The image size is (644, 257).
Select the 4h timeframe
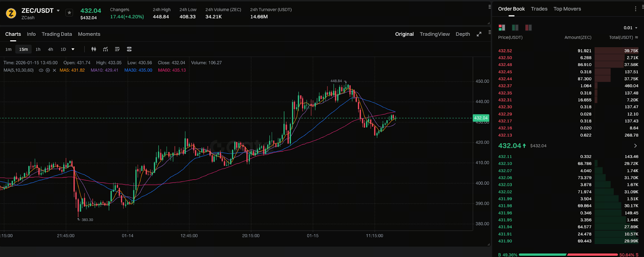[x=50, y=49]
